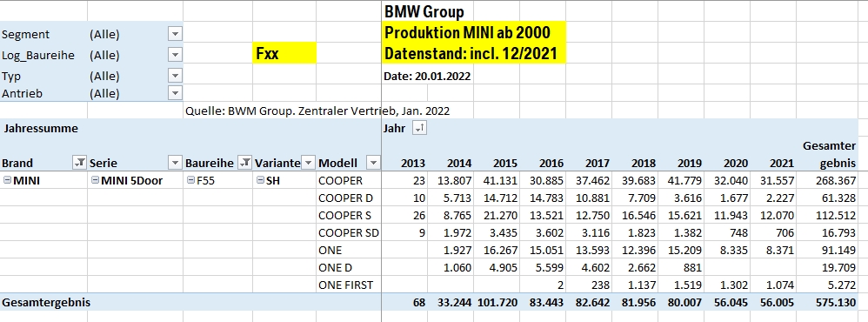Collapse the SH variant group
868x322 pixels.
pyautogui.click(x=260, y=181)
